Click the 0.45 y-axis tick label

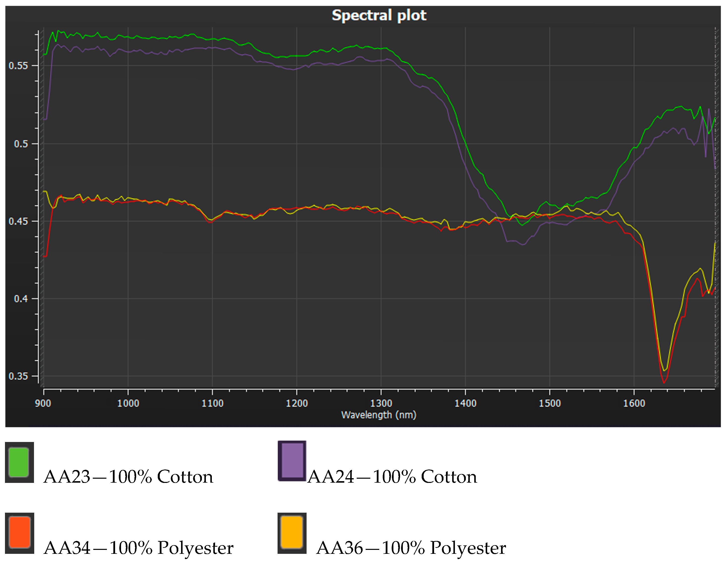click(x=18, y=221)
